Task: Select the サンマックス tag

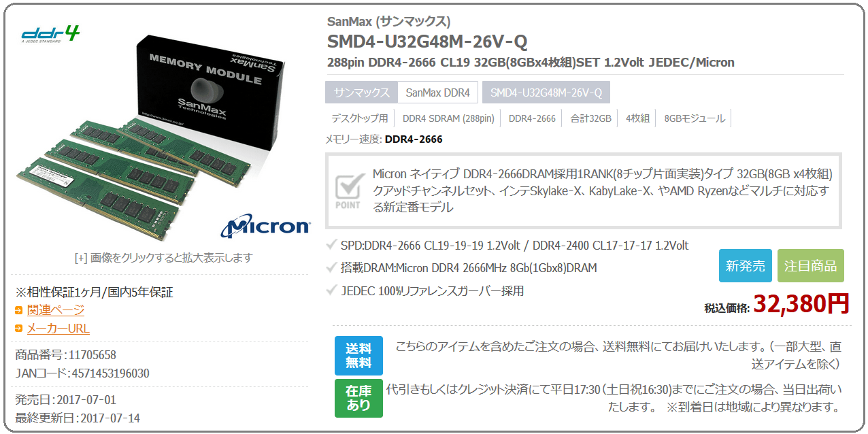Action: (x=361, y=93)
